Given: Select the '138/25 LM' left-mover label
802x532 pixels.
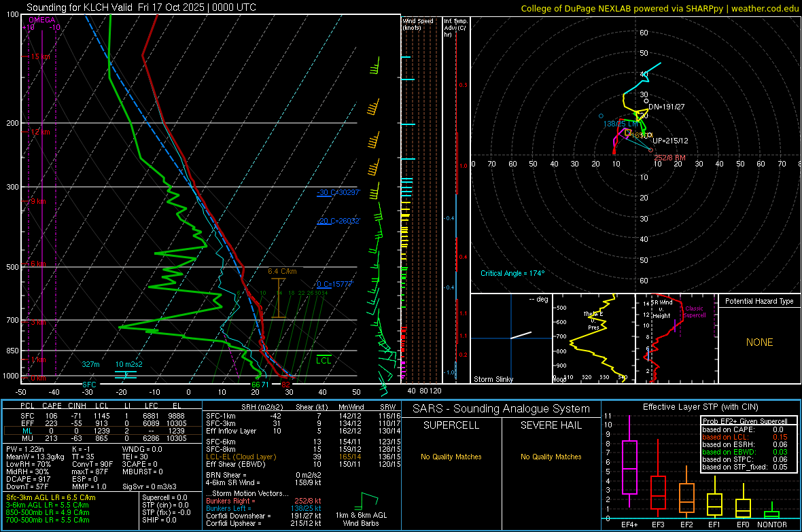Looking at the screenshot, I should pyautogui.click(x=621, y=124).
